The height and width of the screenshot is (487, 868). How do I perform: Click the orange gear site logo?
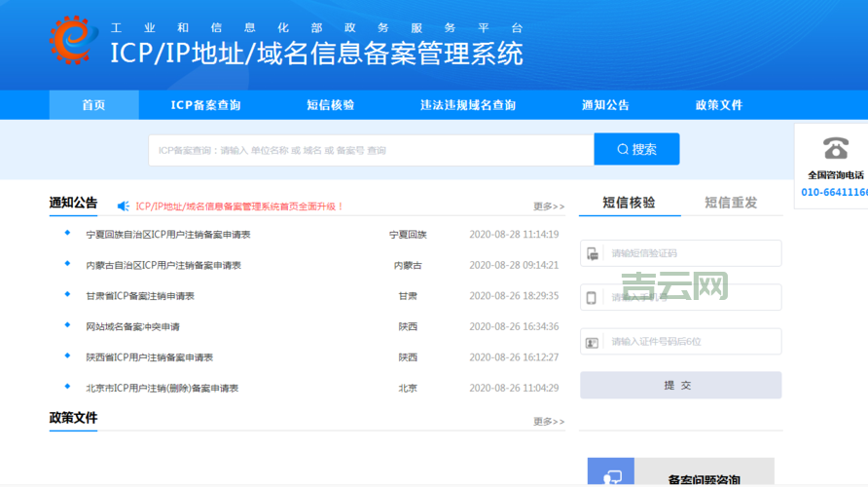pyautogui.click(x=73, y=41)
